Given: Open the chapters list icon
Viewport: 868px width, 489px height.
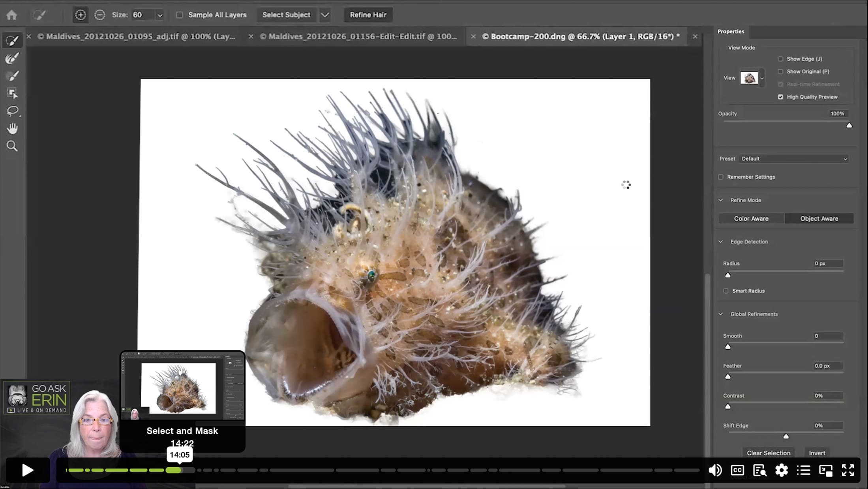Looking at the screenshot, I should [804, 470].
